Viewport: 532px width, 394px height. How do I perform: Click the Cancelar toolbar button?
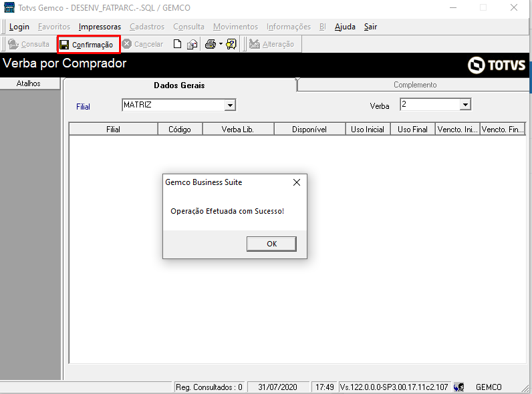pyautogui.click(x=143, y=44)
